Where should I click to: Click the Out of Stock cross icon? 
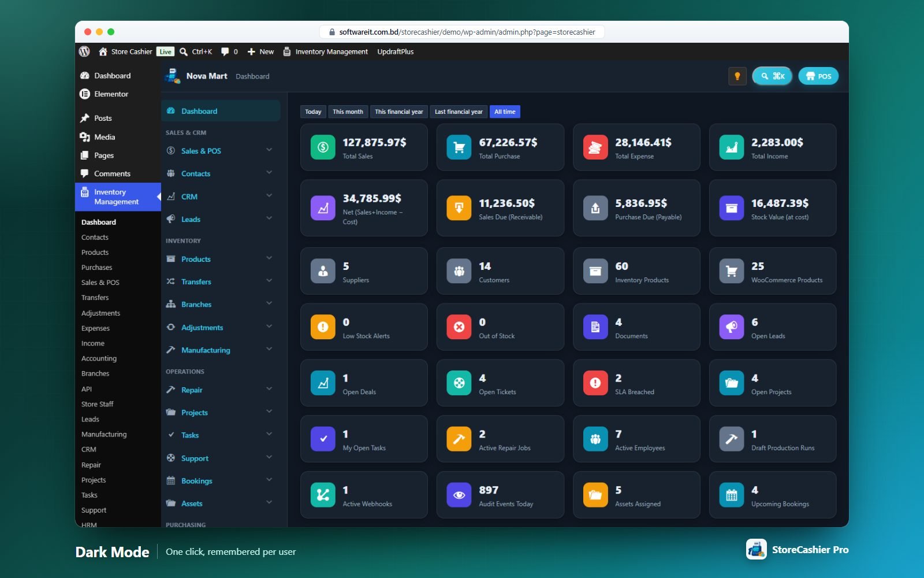coord(459,327)
